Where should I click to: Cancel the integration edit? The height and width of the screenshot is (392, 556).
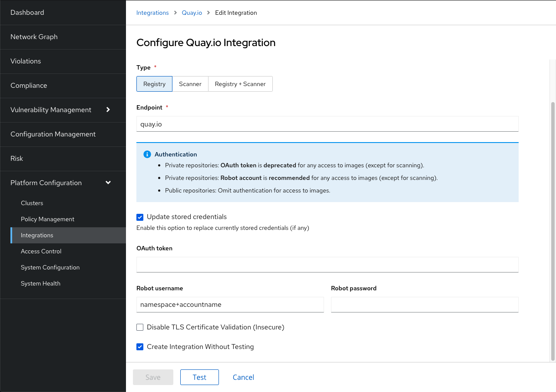pyautogui.click(x=243, y=377)
